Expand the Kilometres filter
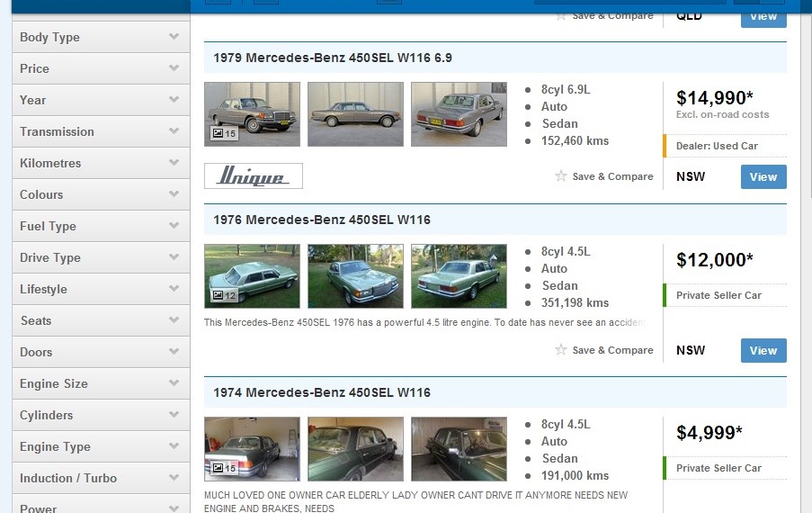812x513 pixels. click(x=101, y=163)
